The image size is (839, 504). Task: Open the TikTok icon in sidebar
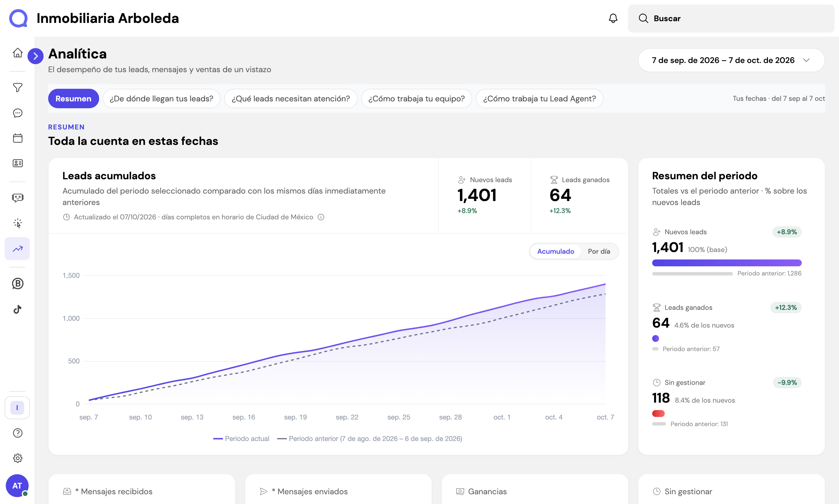pyautogui.click(x=18, y=309)
